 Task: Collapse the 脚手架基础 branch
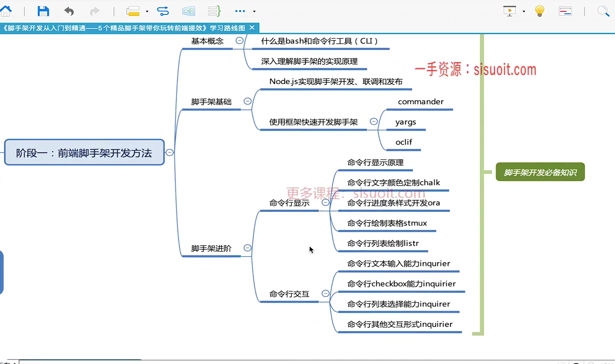click(x=247, y=101)
